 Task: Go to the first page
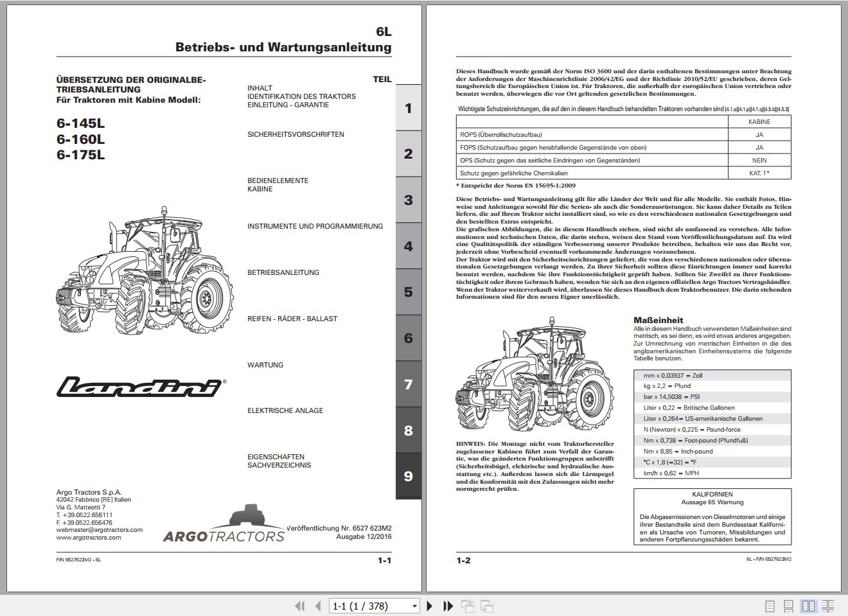[299, 606]
